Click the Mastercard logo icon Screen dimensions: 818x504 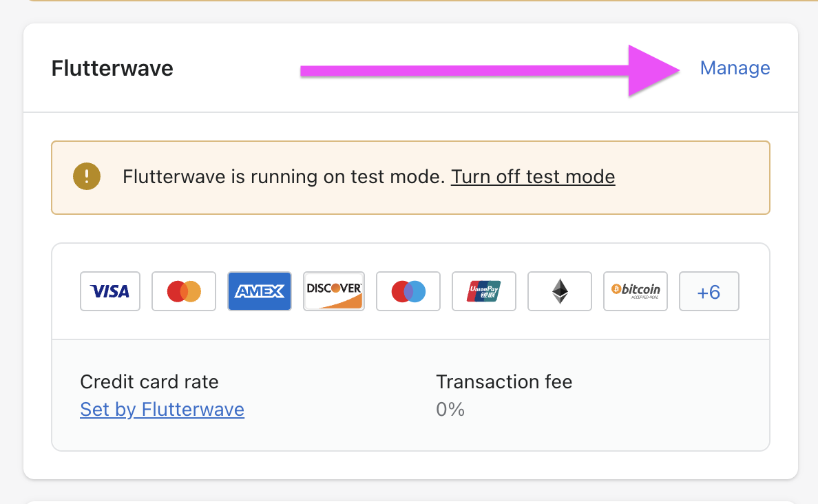click(184, 291)
